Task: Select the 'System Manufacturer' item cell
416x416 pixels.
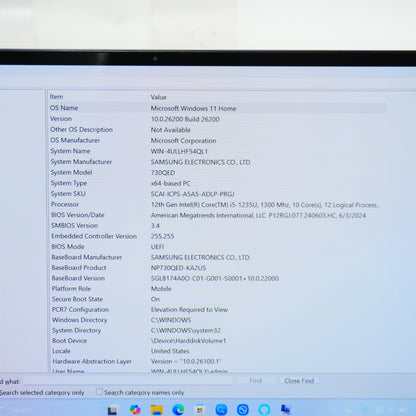Action: [81, 161]
